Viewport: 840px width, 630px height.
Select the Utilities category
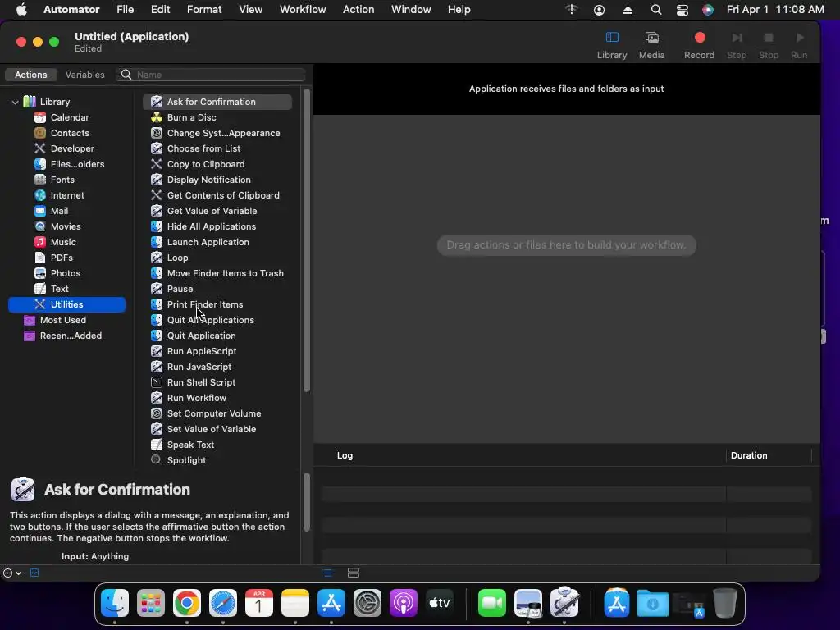[67, 304]
